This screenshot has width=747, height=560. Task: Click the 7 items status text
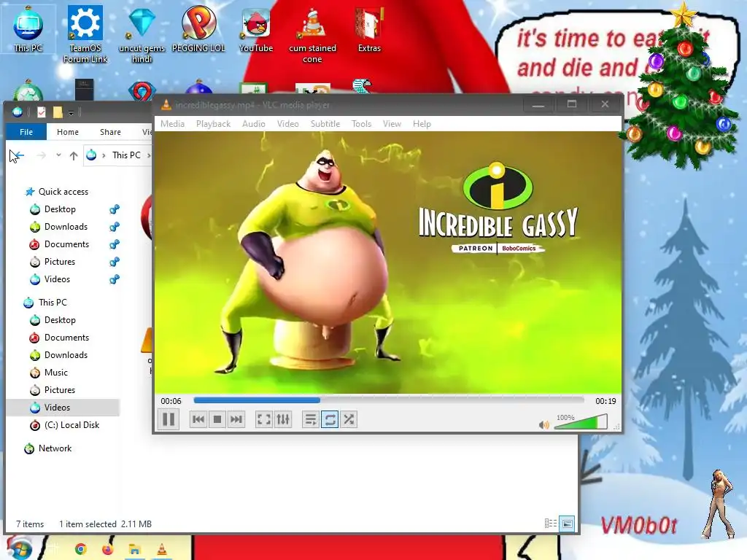(30, 524)
